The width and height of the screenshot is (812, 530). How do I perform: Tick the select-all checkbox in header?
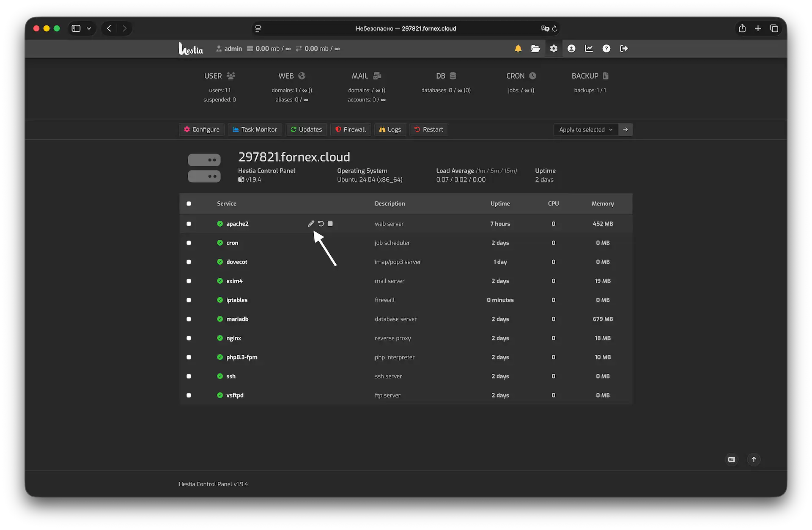[189, 203]
